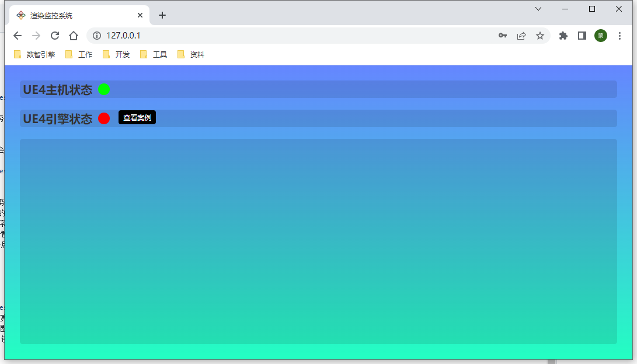The image size is (637, 364).
Task: Open the 开发 bookmark folder
Action: (x=117, y=54)
